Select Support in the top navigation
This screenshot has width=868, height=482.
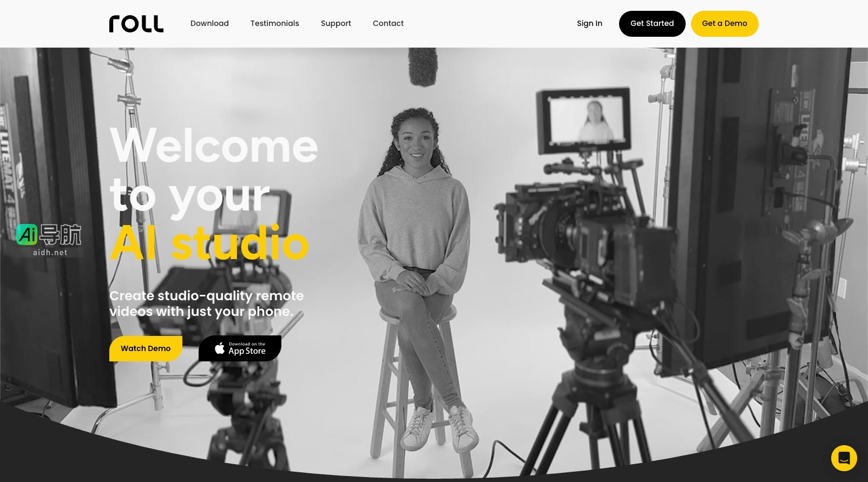point(336,23)
